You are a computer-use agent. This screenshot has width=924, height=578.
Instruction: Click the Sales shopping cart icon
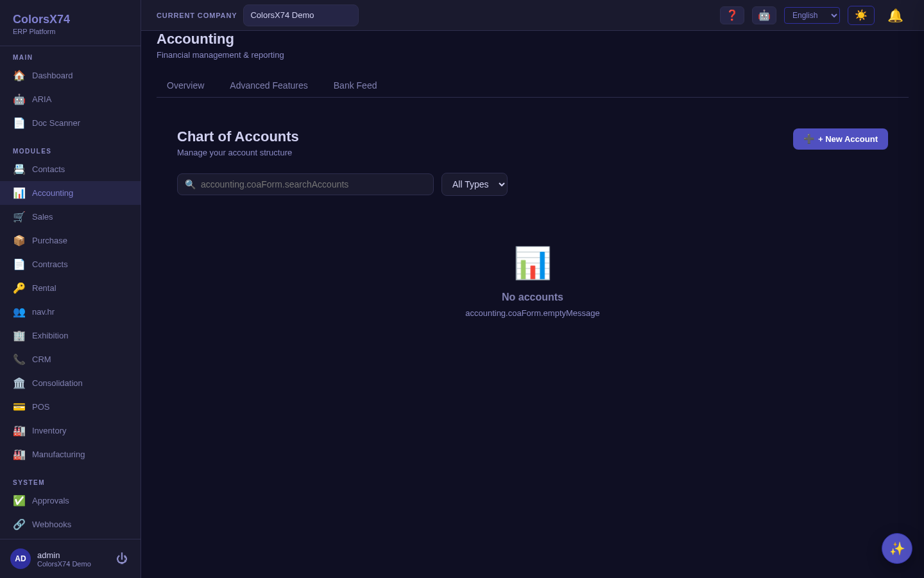pyautogui.click(x=19, y=217)
